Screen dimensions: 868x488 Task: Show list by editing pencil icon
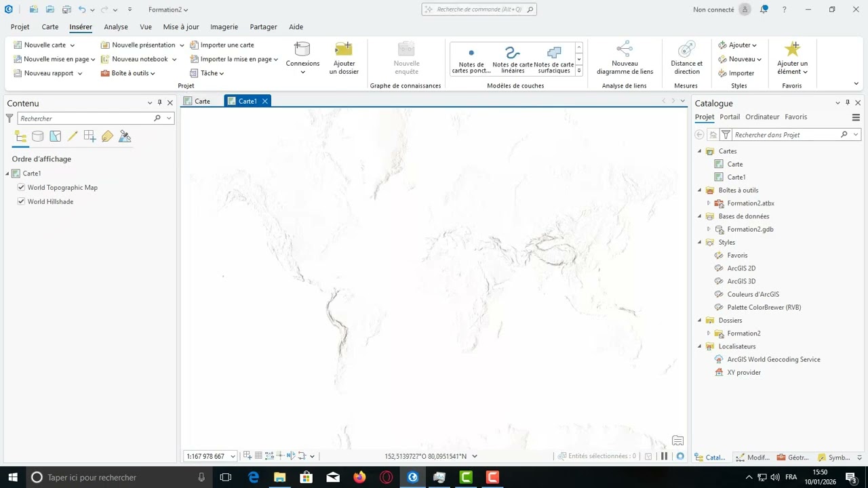click(73, 136)
